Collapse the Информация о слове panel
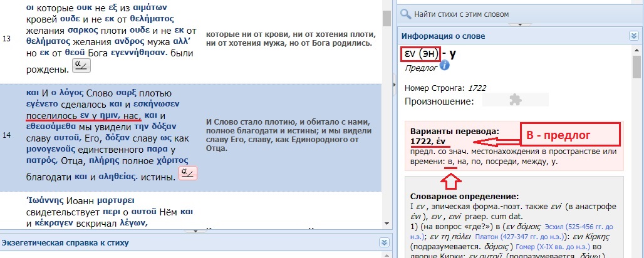 (633, 36)
